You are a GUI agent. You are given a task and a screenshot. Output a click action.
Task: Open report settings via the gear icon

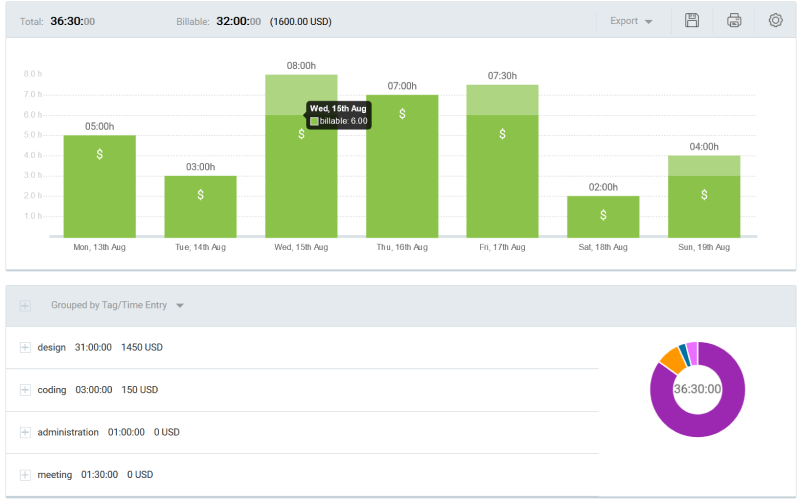point(776,20)
